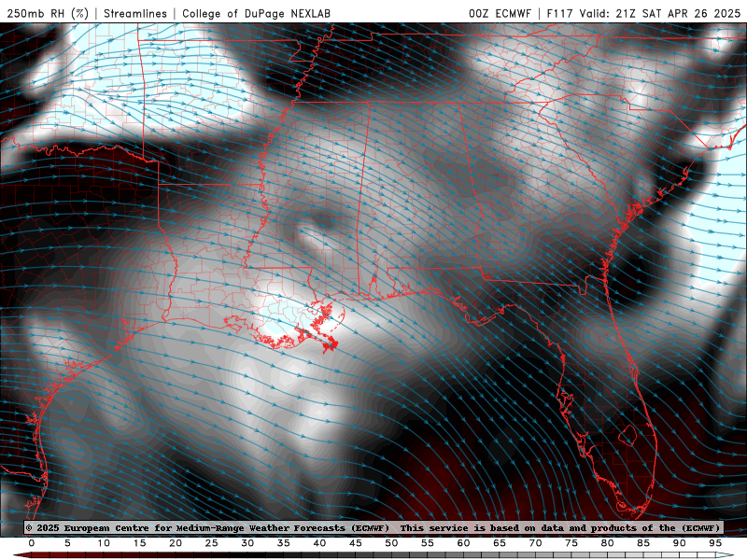747x560 pixels.
Task: Click the '0' value on the color scale
Action: coord(32,543)
